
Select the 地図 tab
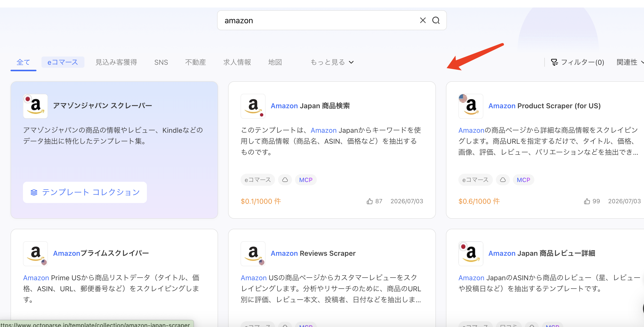click(275, 62)
